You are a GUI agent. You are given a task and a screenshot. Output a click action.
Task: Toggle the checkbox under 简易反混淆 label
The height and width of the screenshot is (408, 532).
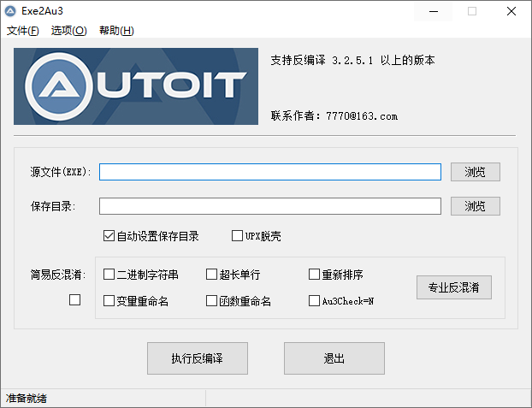(74, 300)
